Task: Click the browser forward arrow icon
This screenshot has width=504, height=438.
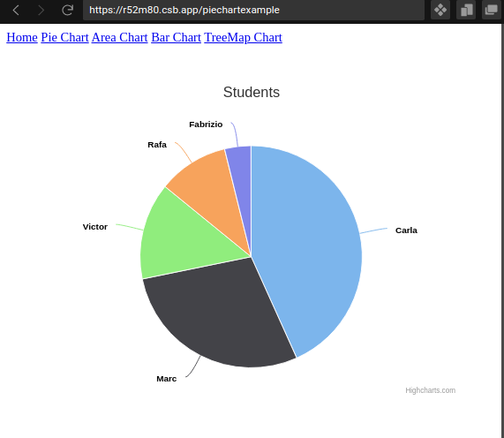Action: (41, 11)
